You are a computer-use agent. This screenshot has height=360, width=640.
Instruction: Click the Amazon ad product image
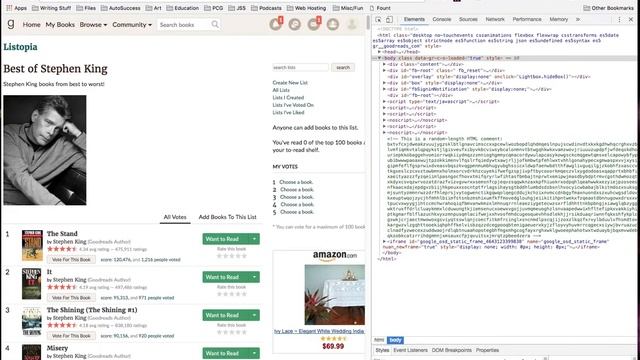click(335, 295)
